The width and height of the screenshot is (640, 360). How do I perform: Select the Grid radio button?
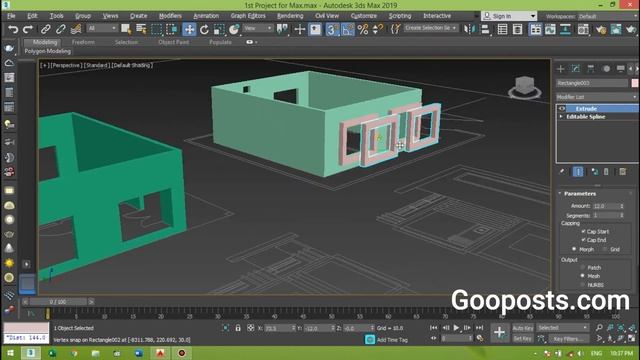(605, 249)
